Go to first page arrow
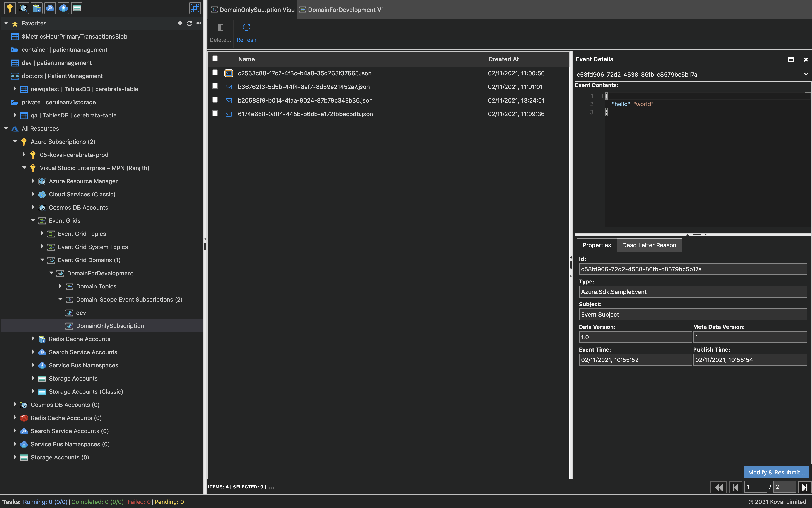Screen dimensions: 812x508 [735, 487]
